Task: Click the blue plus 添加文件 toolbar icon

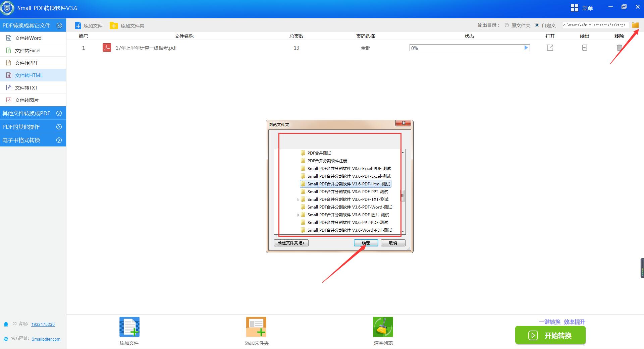Action: pos(78,25)
